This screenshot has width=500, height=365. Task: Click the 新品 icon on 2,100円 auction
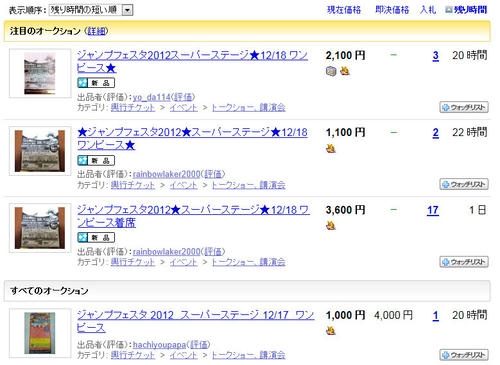click(x=96, y=83)
